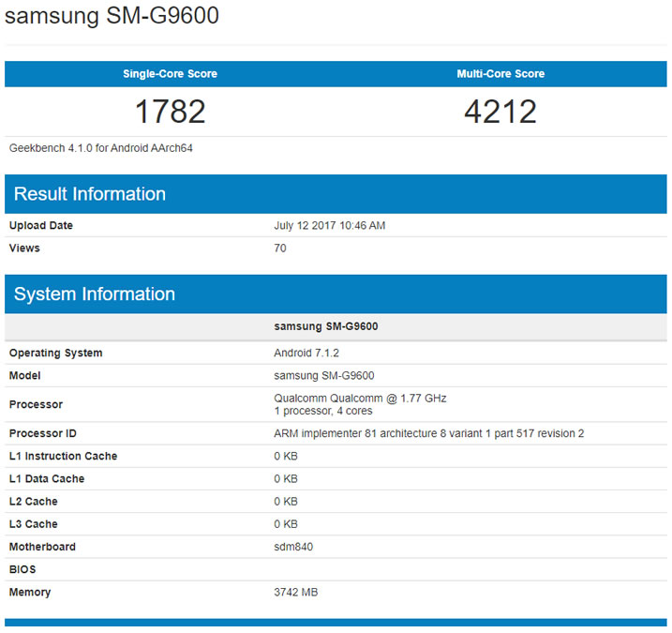Select the date July 12 2017 10:46 AM
The image size is (672, 633).
pyautogui.click(x=330, y=226)
